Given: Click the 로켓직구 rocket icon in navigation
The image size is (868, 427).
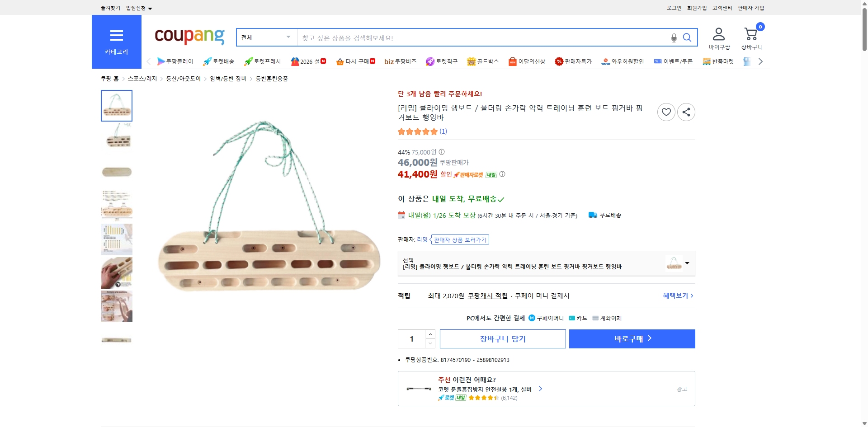Looking at the screenshot, I should 430,61.
